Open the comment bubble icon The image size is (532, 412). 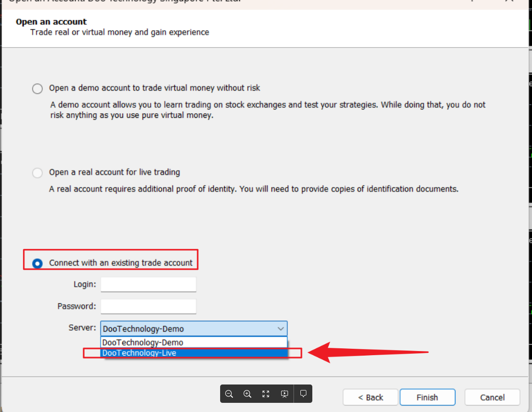(303, 393)
